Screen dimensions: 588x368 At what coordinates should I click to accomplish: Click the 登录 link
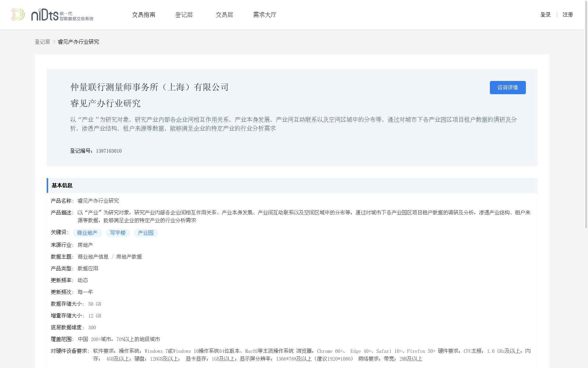[x=546, y=15]
